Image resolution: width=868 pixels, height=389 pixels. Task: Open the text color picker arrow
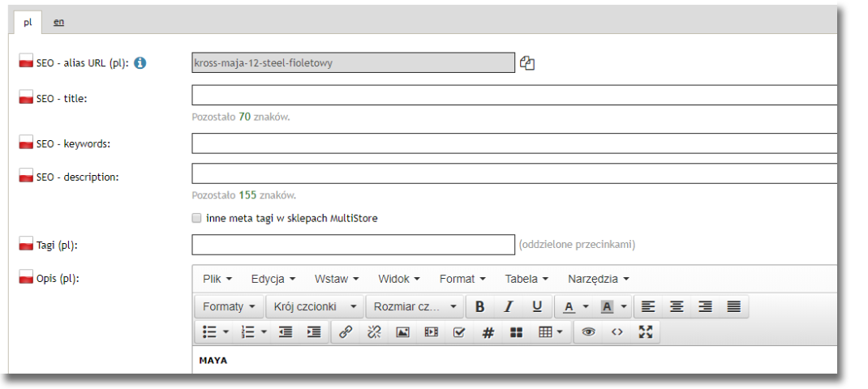point(586,307)
